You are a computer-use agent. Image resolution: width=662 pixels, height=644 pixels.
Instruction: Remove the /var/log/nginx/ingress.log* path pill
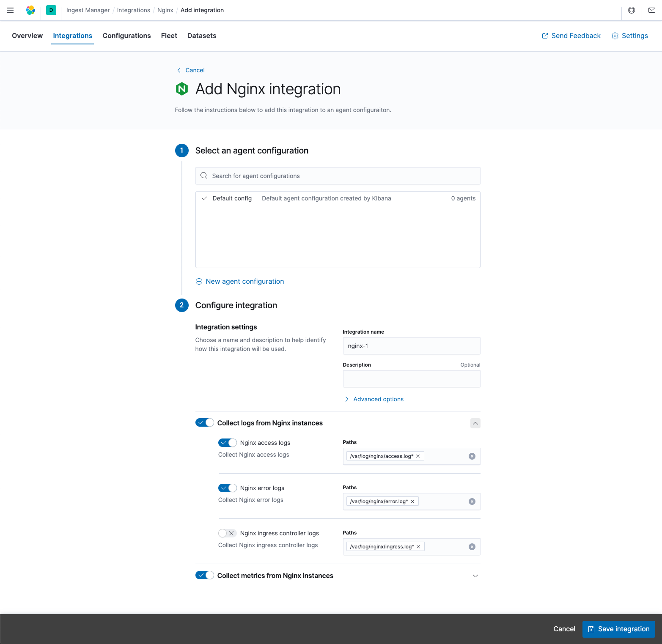tap(418, 547)
